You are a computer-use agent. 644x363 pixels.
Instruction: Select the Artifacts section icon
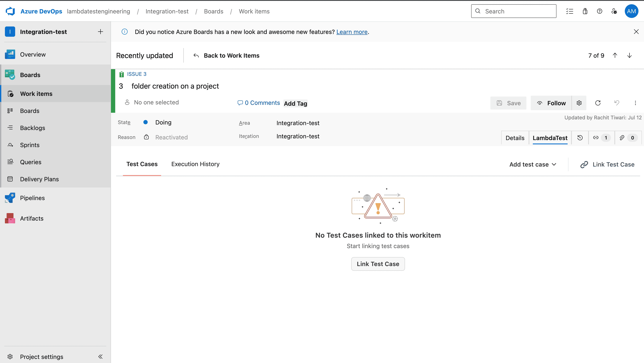(x=10, y=218)
